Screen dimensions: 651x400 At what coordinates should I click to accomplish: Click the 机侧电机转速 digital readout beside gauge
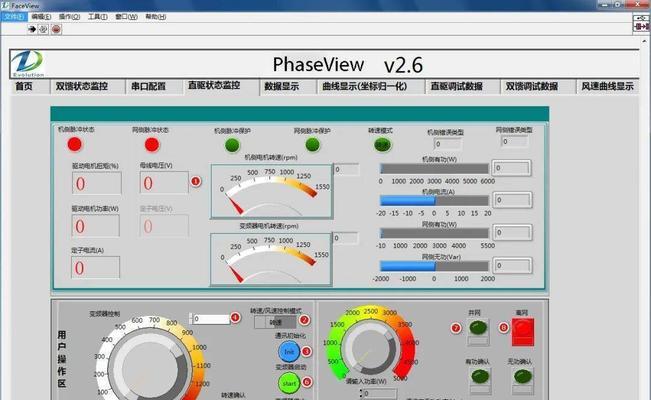point(346,169)
